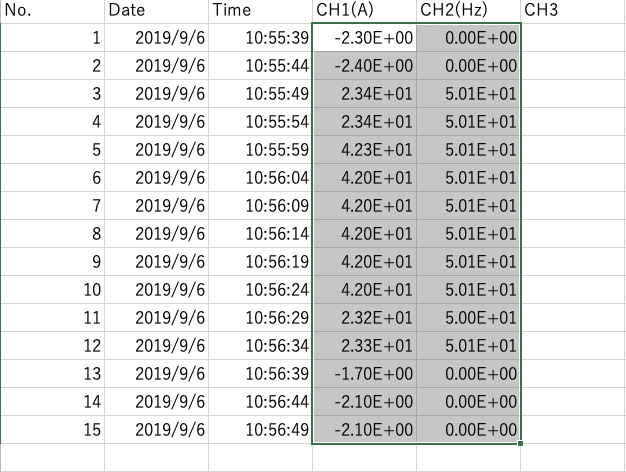Select the CH1(A) header cell
The width and height of the screenshot is (626, 472).
(x=364, y=11)
